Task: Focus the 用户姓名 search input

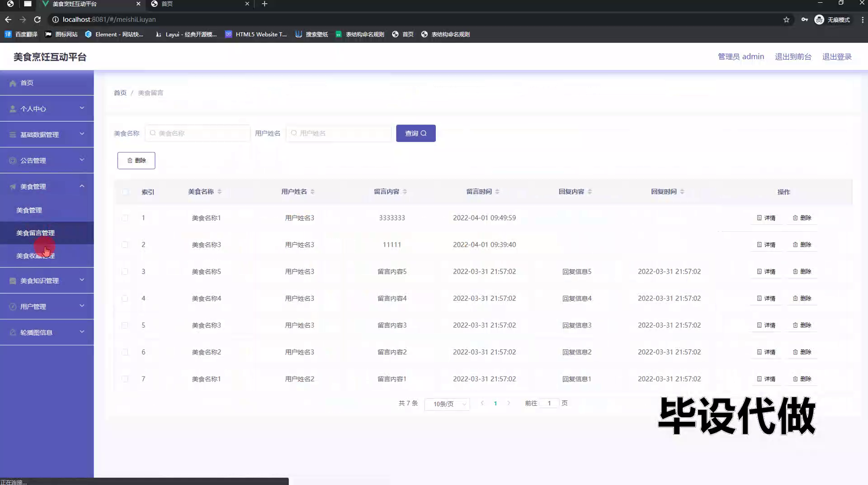Action: click(x=339, y=133)
